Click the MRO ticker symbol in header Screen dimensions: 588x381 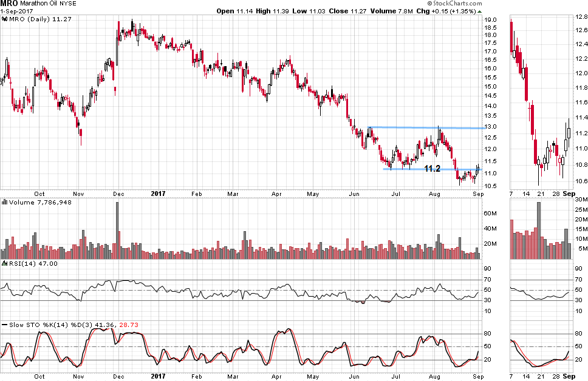pos(9,4)
